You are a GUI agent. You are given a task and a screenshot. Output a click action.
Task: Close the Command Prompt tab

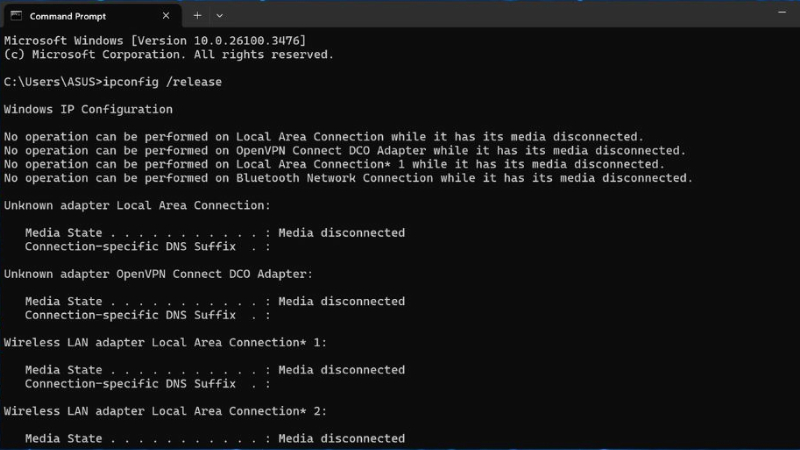tap(166, 16)
